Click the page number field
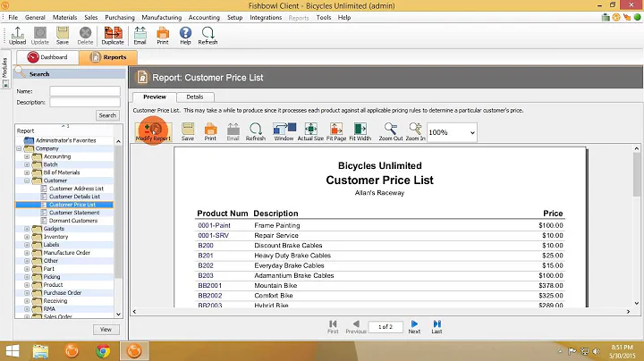Screen dimensions: 644x361 386,327
